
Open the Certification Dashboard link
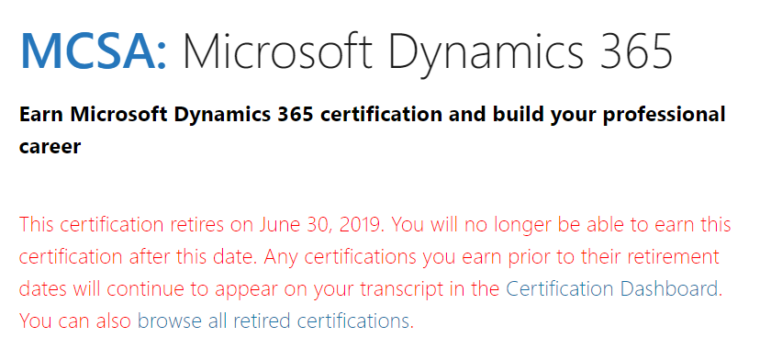tap(611, 289)
